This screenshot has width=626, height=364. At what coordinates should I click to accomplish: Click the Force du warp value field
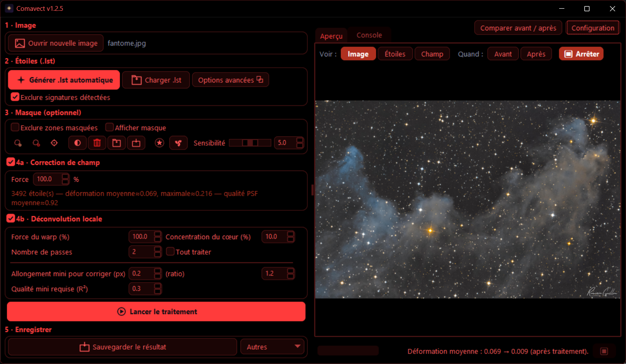[145, 237]
